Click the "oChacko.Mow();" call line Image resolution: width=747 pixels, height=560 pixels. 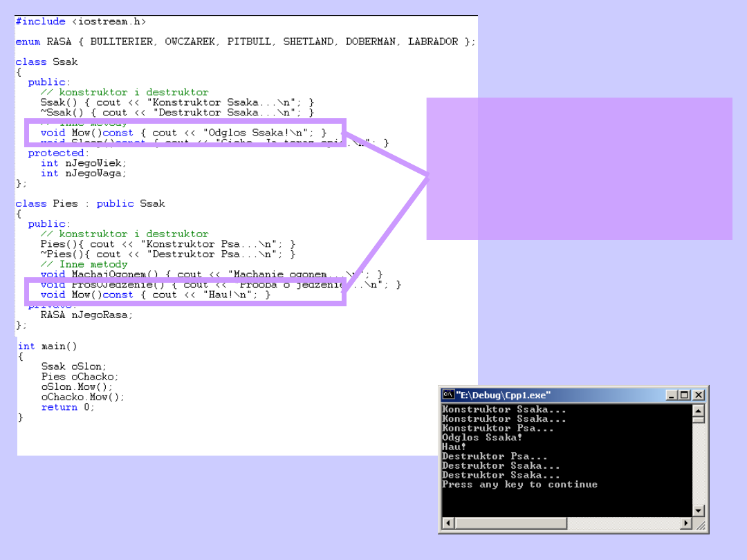point(83,397)
